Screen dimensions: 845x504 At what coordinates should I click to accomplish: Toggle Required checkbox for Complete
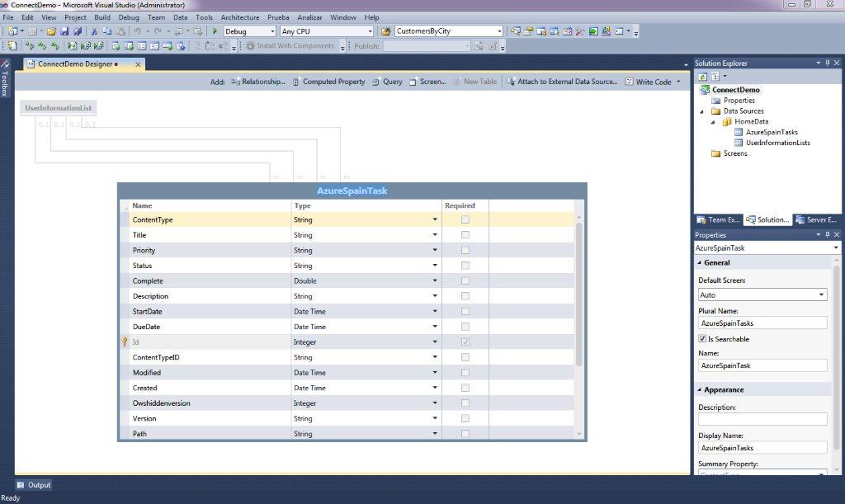(465, 281)
